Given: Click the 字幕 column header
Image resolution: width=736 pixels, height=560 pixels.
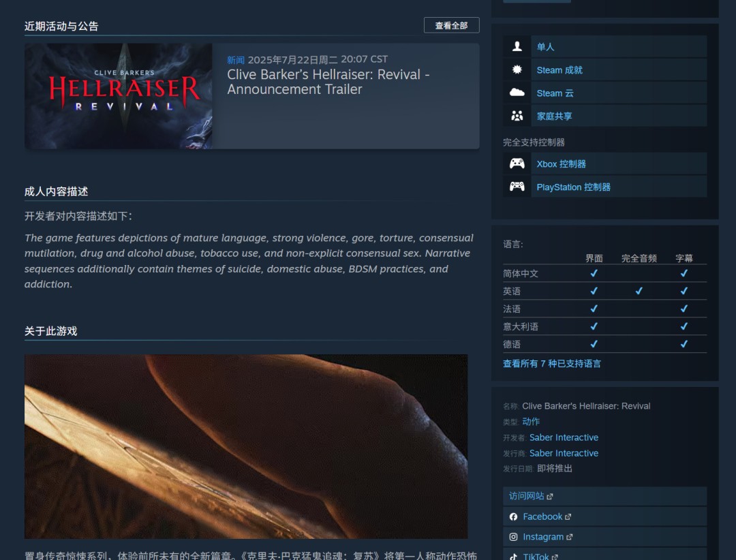Looking at the screenshot, I should click(684, 258).
